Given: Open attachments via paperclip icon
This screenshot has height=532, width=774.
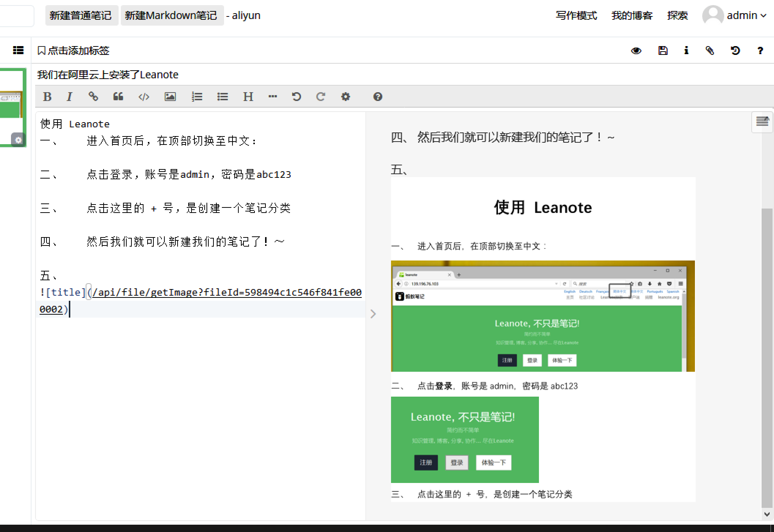Looking at the screenshot, I should [x=710, y=50].
